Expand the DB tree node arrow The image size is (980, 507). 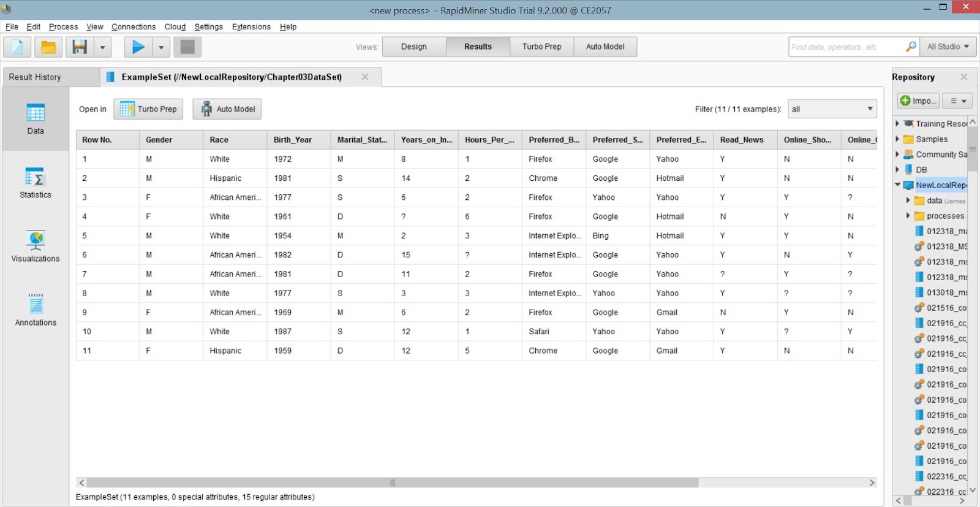click(897, 170)
